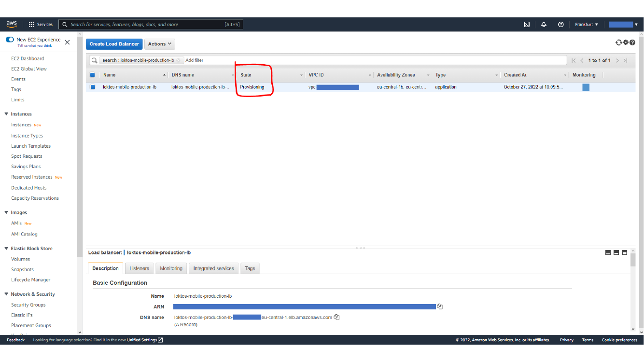Sort by the VPC ID column header
Screen dimensions: 644x362
340,75
